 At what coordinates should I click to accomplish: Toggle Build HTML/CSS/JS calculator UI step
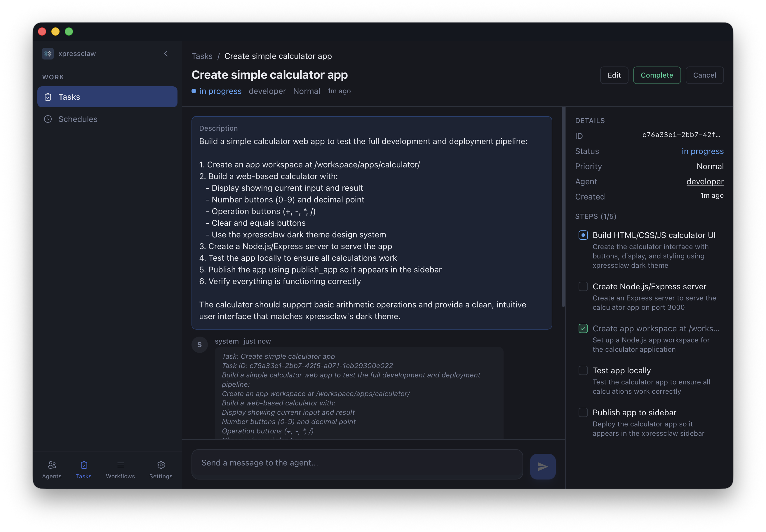click(x=583, y=235)
